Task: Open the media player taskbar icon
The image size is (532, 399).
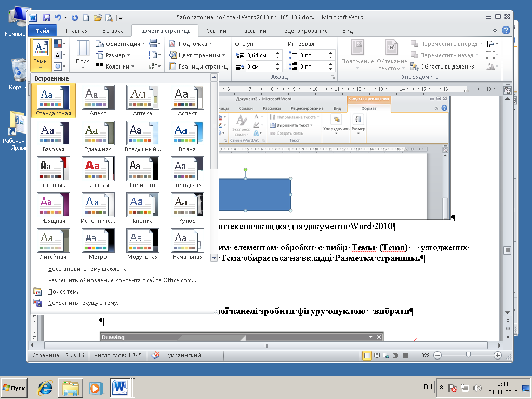Action: point(96,388)
